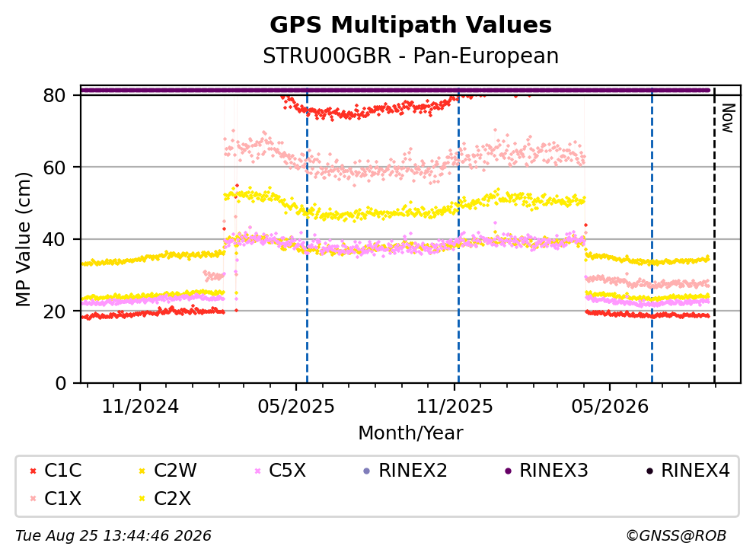Click the STRU00GBR - Pan-European subtitle
The image size is (756, 559).
(411, 56)
